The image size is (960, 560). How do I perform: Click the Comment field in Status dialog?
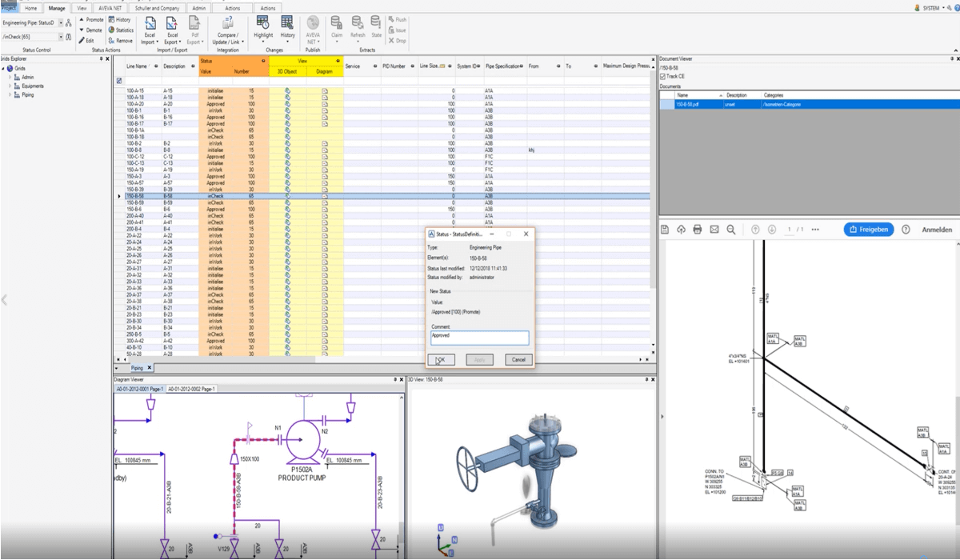click(479, 338)
